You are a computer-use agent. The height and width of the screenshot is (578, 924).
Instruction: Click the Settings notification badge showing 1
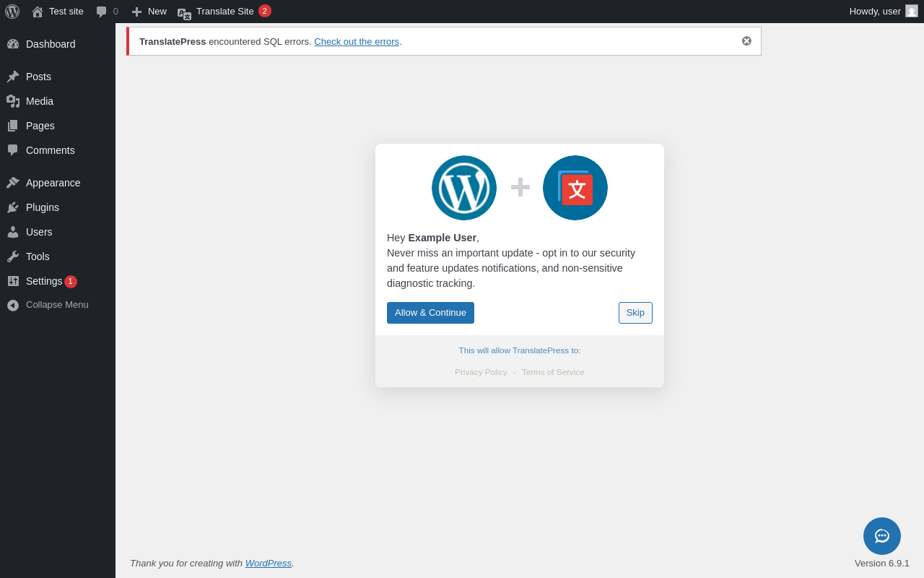[x=71, y=282]
